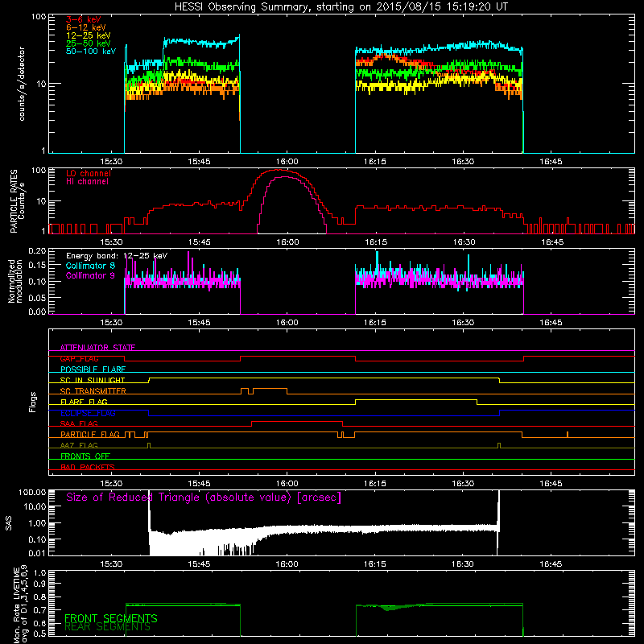Click the "GAP_FLAG" flag label

(x=79, y=358)
